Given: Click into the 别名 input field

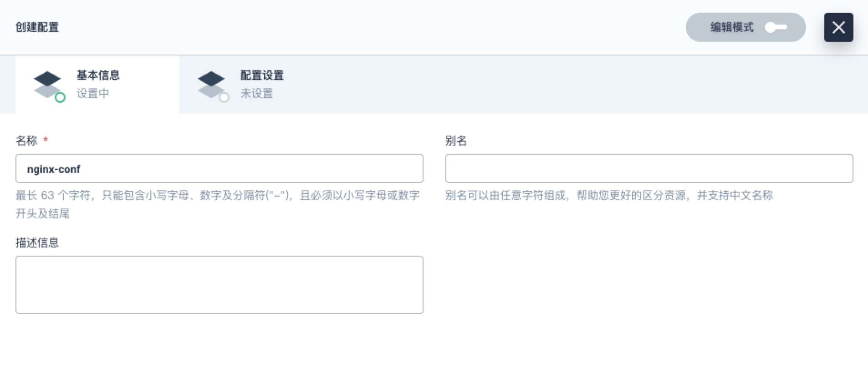Looking at the screenshot, I should tap(649, 168).
